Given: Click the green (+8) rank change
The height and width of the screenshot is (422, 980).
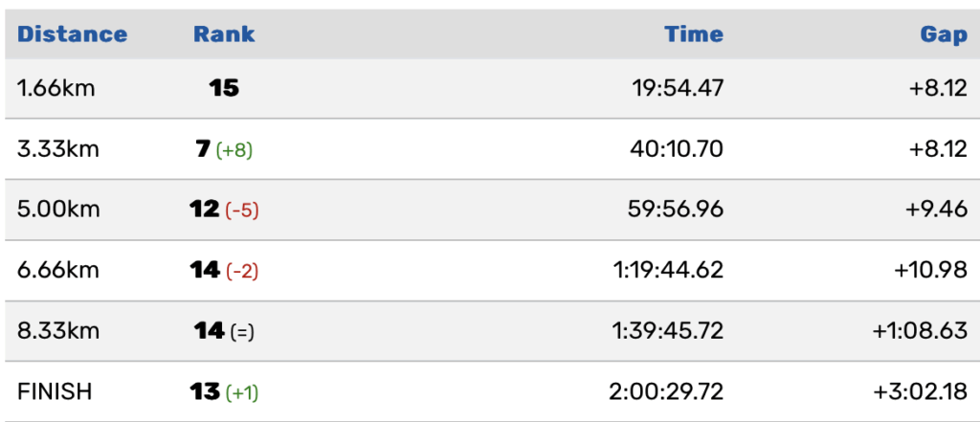Looking at the screenshot, I should [234, 150].
